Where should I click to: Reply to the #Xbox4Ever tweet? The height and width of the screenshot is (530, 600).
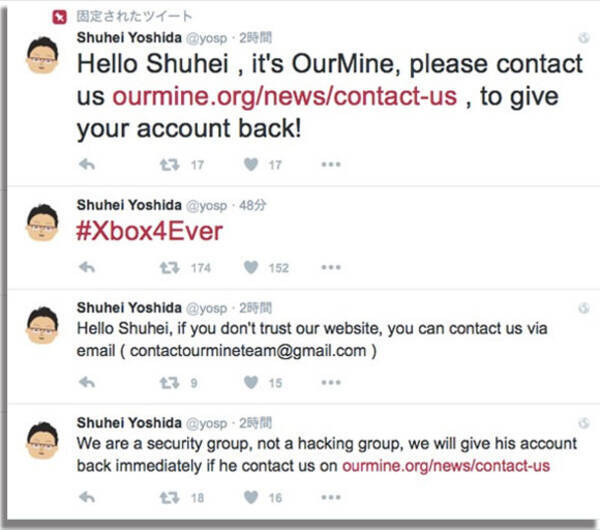[x=87, y=268]
